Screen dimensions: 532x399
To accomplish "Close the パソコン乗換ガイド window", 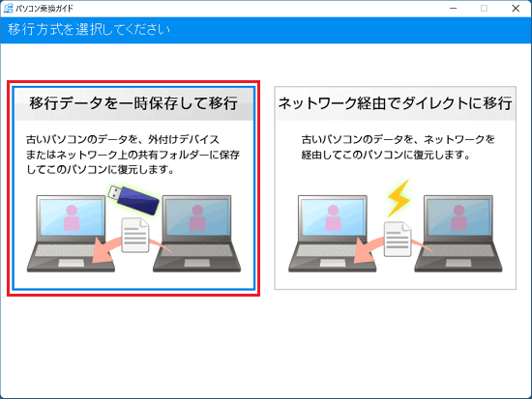I will pos(516,8).
